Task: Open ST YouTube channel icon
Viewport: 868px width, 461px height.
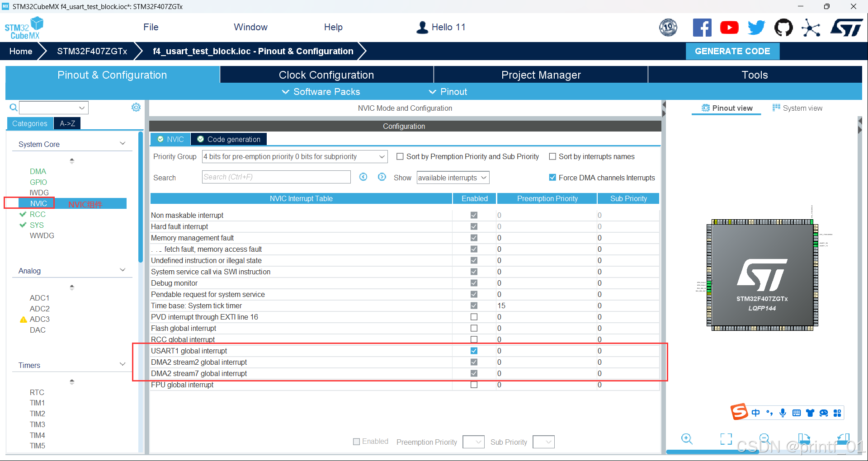Action: [729, 28]
